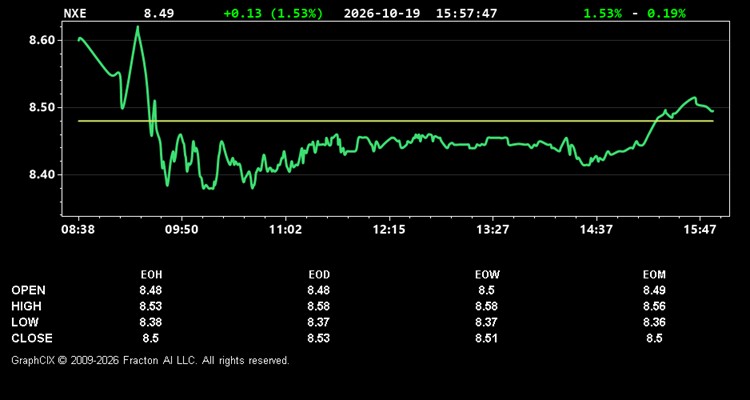This screenshot has height=400, width=750.
Task: Click the change value +0.13 (1.53%)
Action: point(273,13)
